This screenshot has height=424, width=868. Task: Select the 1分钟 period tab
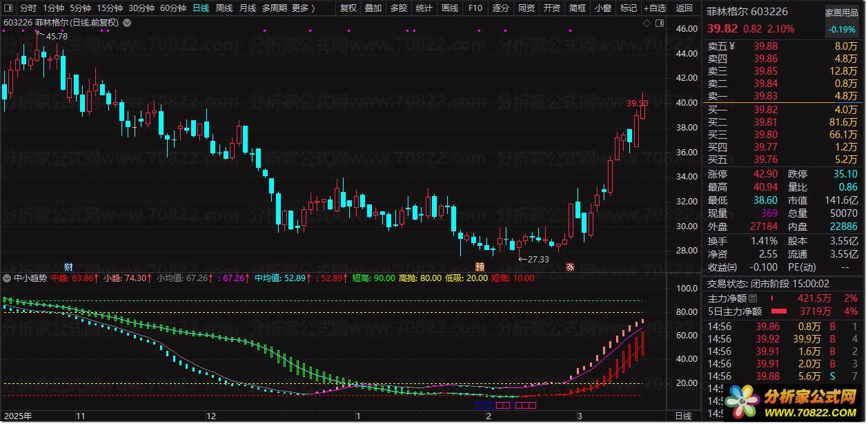click(x=53, y=8)
